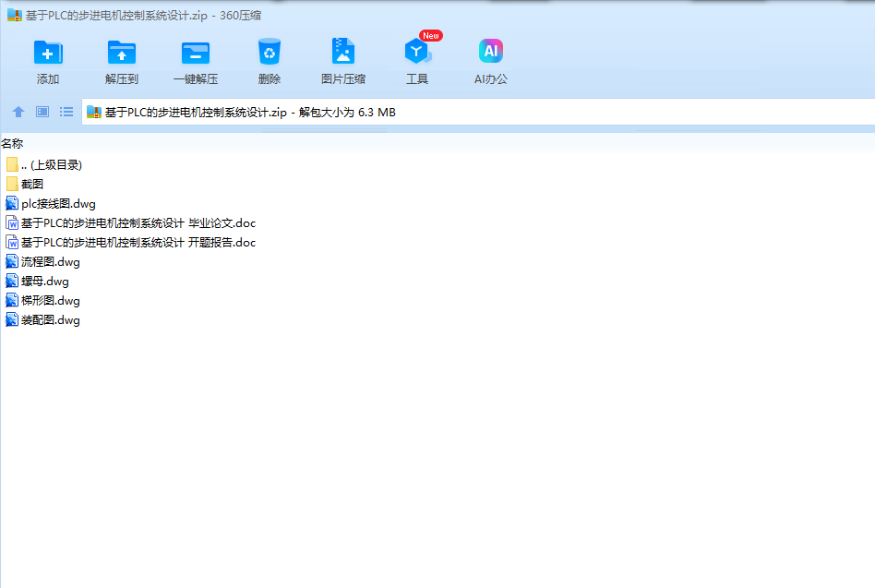Select the 开题报告.doc file

tap(131, 243)
